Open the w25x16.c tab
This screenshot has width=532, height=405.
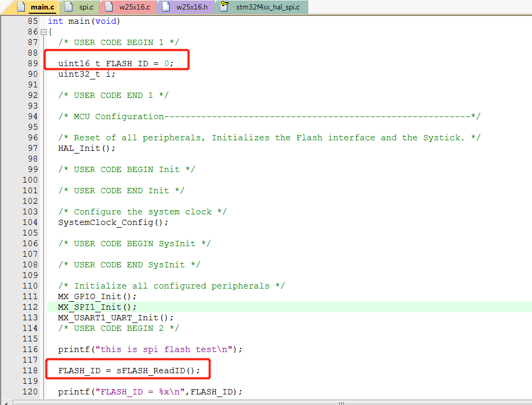[129, 7]
